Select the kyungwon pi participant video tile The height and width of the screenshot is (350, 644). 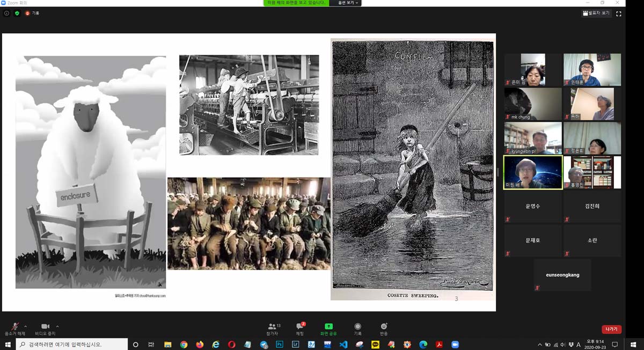coord(532,138)
